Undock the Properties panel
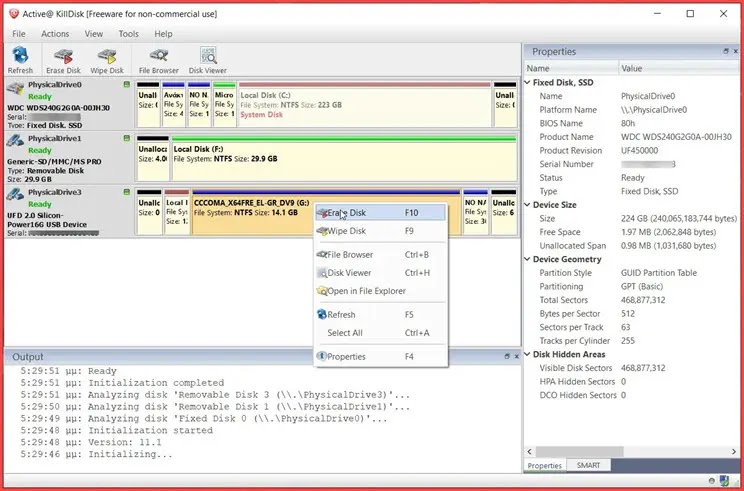The width and height of the screenshot is (744, 491). [x=725, y=51]
